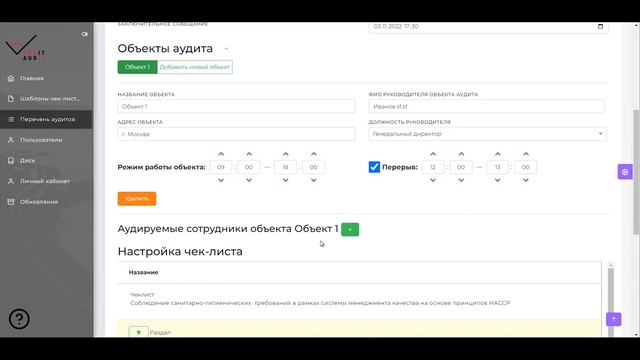Increase work start hour 09
This screenshot has width=640, height=360.
221,154
